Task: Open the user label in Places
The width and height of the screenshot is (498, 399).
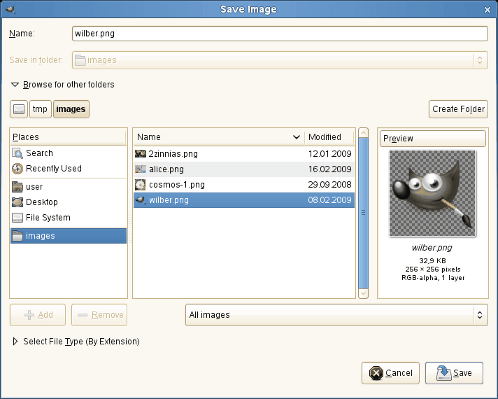Action: coord(34,187)
